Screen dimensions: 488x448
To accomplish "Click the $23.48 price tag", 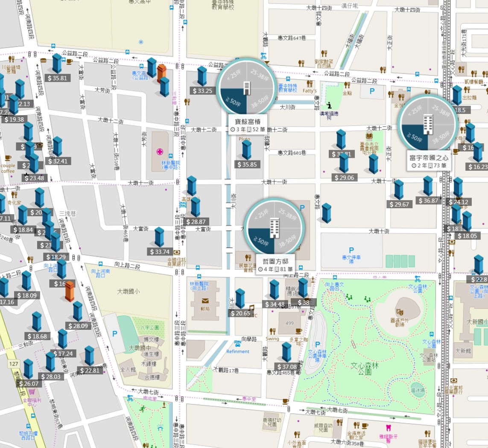I will [x=35, y=178].
